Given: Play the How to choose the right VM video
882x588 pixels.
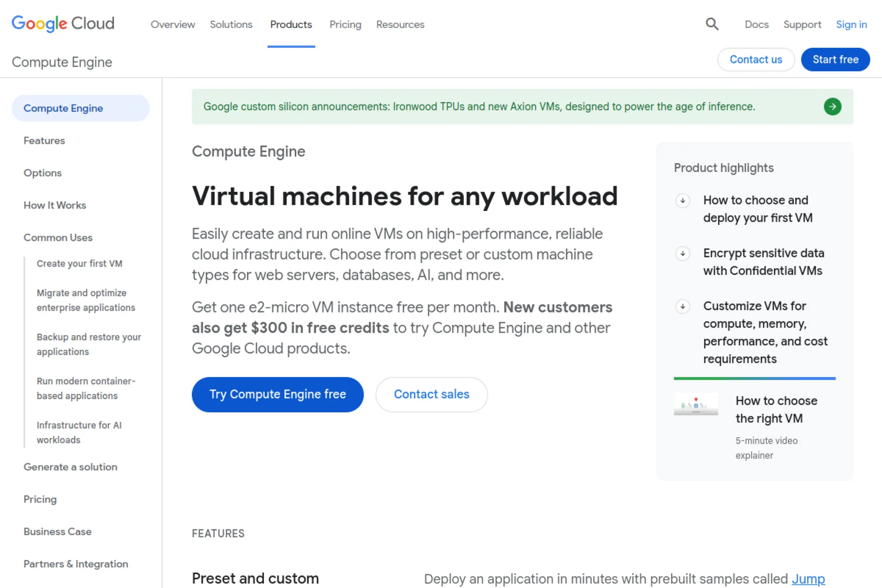Looking at the screenshot, I should click(x=696, y=404).
